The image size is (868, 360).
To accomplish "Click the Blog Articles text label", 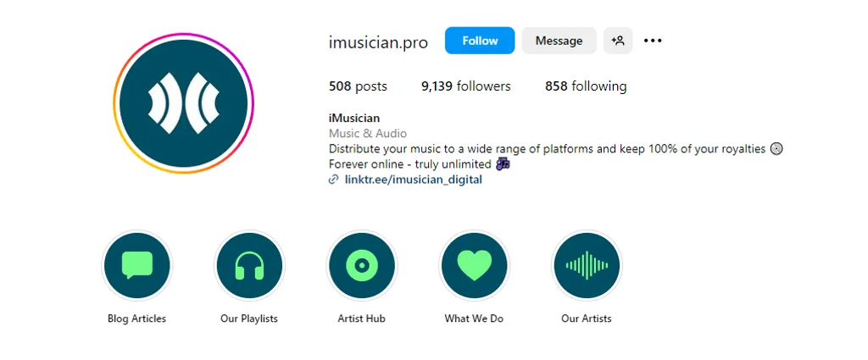I will coord(137,318).
